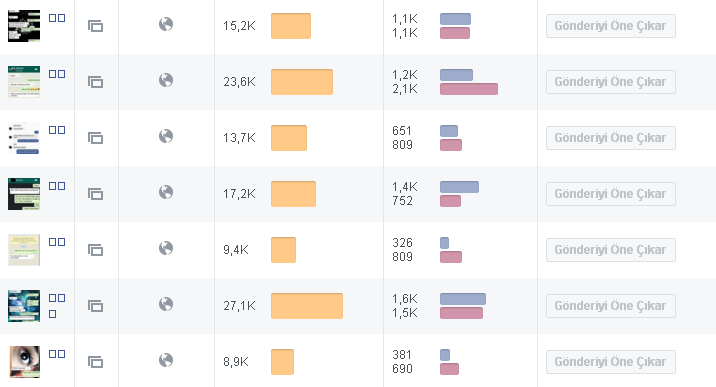Click the photo-album type icon in the 15,2K row
This screenshot has height=387, width=716.
[x=95, y=26]
